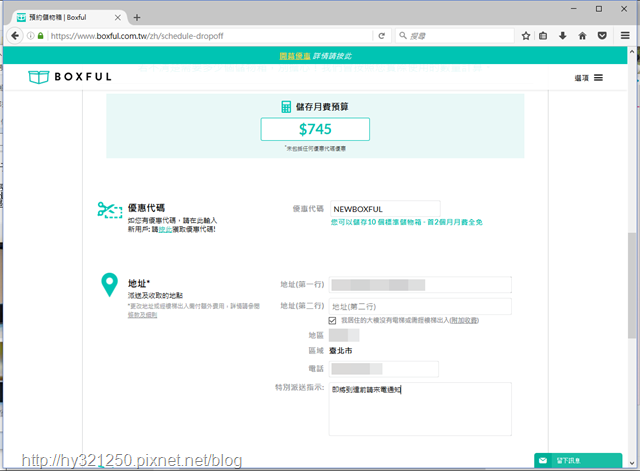
Task: Click the map pin address icon
Action: pyautogui.click(x=109, y=284)
